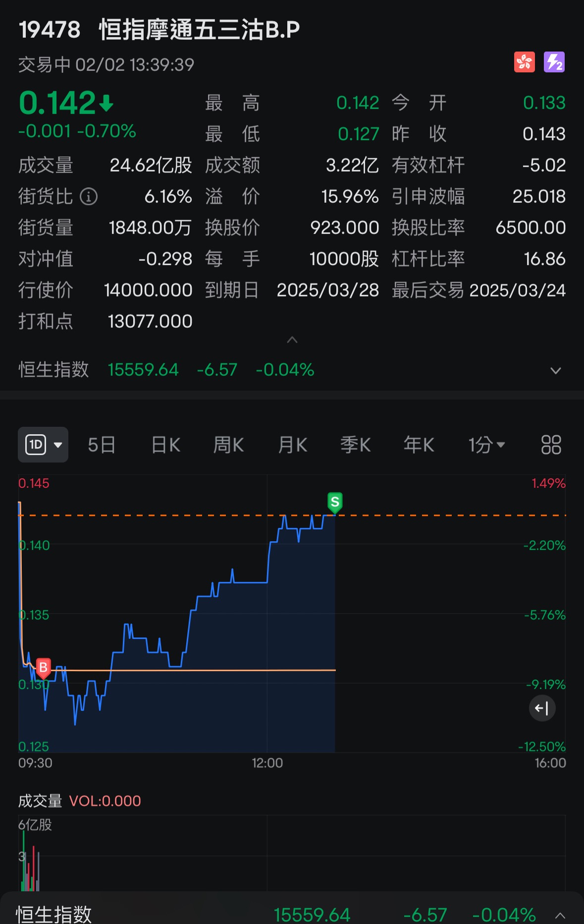The image size is (584, 924).
Task: Switch to the 日K chart tab
Action: click(166, 445)
